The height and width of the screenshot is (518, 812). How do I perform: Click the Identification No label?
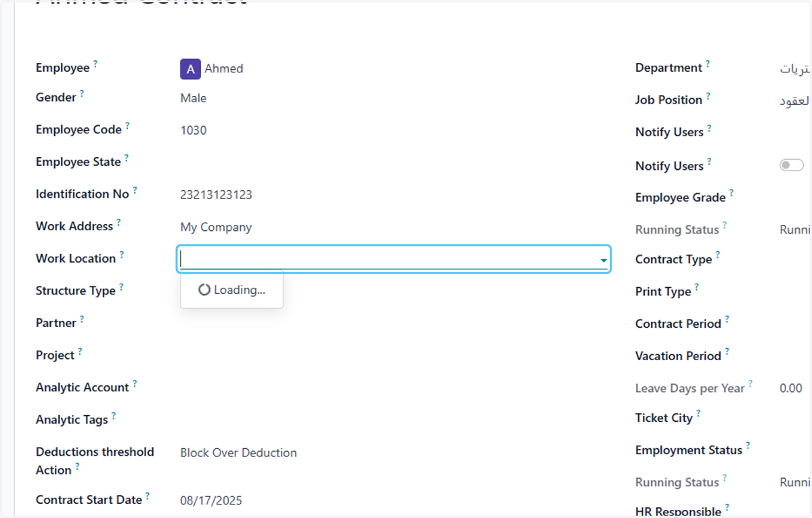tap(83, 194)
